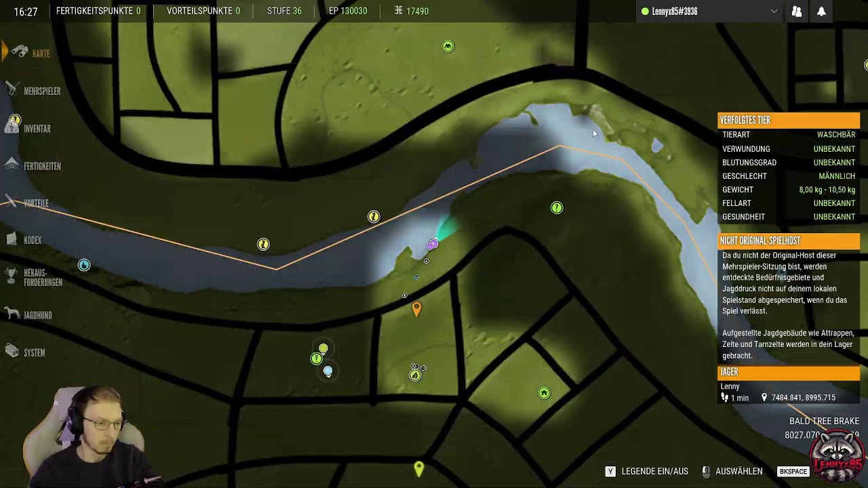Open the Kodex menu
This screenshot has width=868, height=488.
[x=33, y=240]
